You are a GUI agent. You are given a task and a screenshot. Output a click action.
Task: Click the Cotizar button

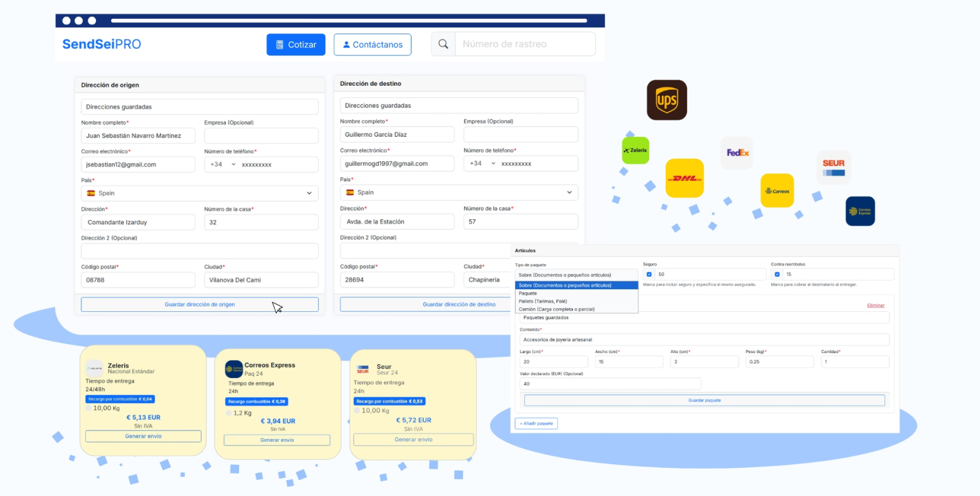[295, 44]
